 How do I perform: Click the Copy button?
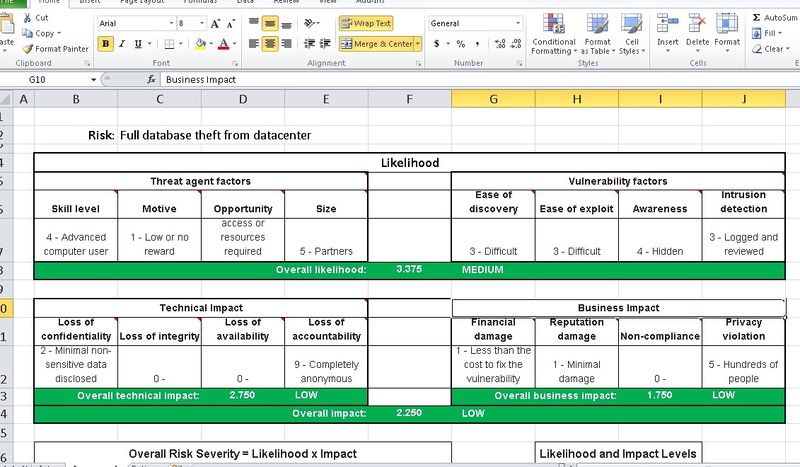[x=42, y=33]
